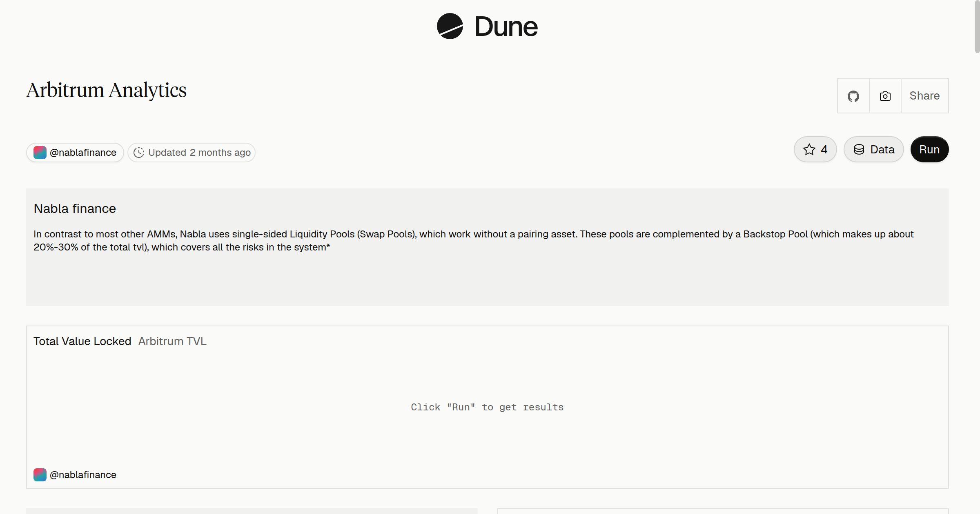Click the Arbitrum Analytics dashboard title
Screen dimensions: 980x514
point(107,90)
